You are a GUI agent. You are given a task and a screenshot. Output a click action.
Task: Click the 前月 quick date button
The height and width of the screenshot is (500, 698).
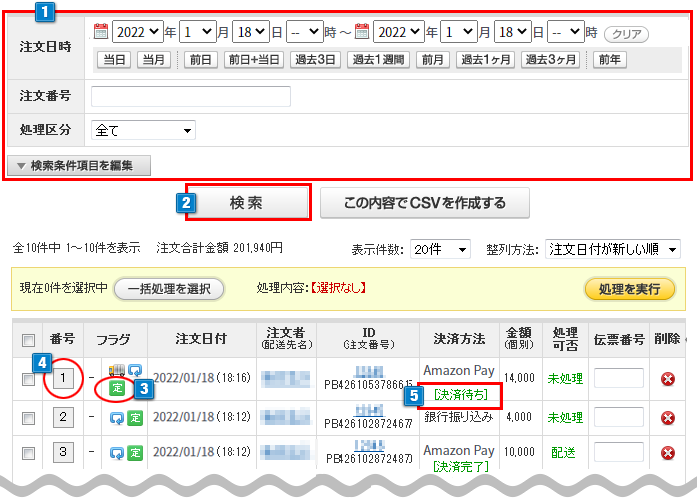(x=433, y=60)
